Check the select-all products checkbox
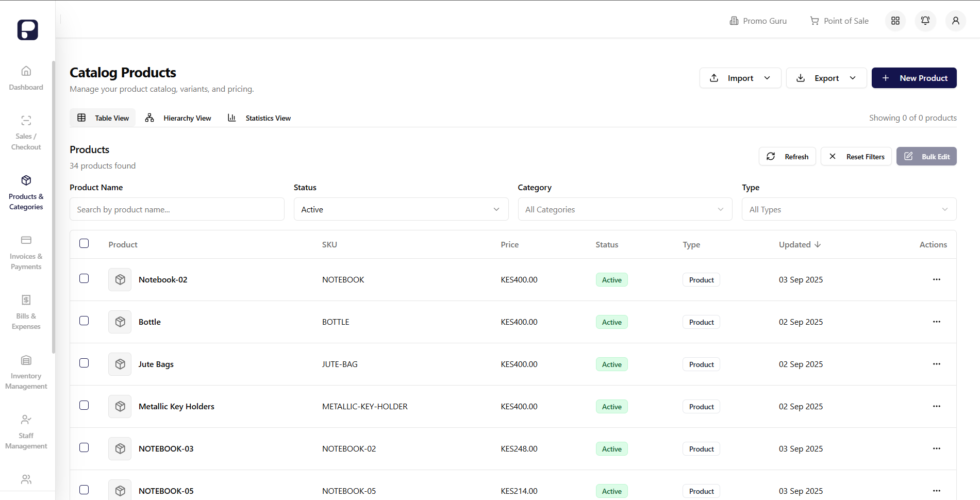Viewport: 980px width, 500px height. point(84,243)
